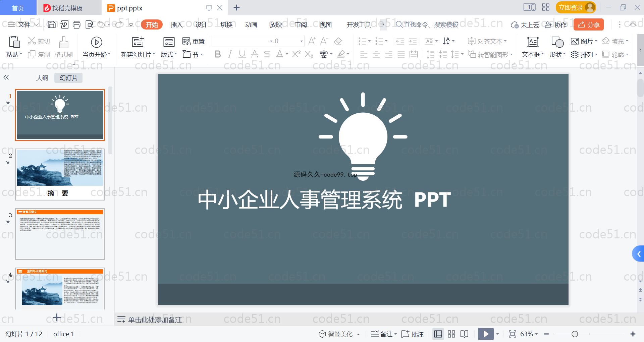Click the zoom out minus button
Image resolution: width=644 pixels, height=342 pixels.
(546, 334)
